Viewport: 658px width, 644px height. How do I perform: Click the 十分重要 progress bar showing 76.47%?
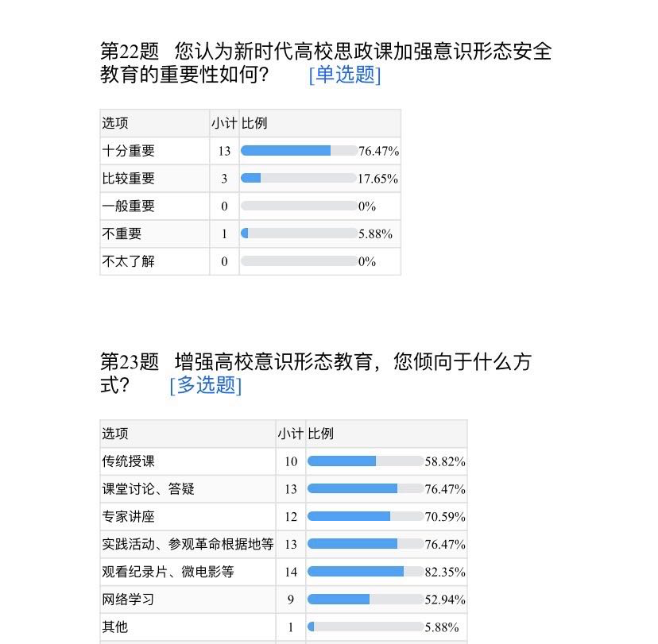click(x=299, y=151)
